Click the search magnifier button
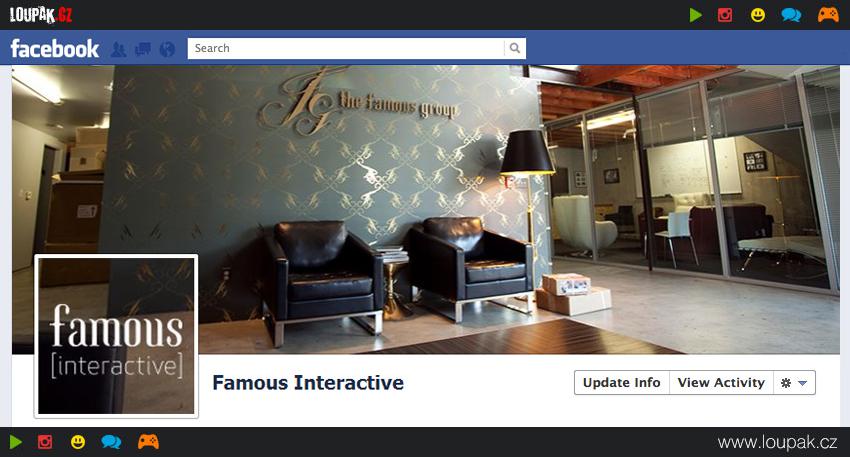This screenshot has height=457, width=850. coord(514,48)
